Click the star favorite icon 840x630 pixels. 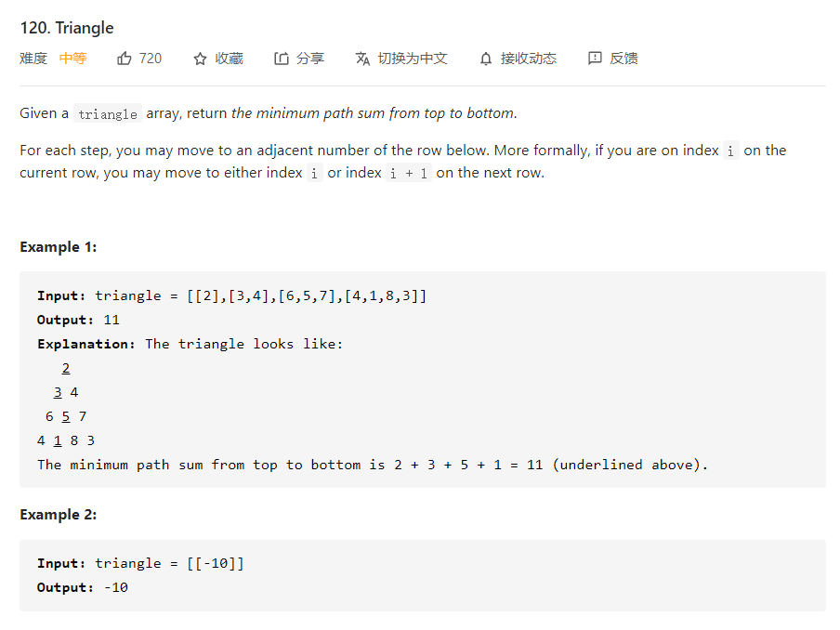200,59
